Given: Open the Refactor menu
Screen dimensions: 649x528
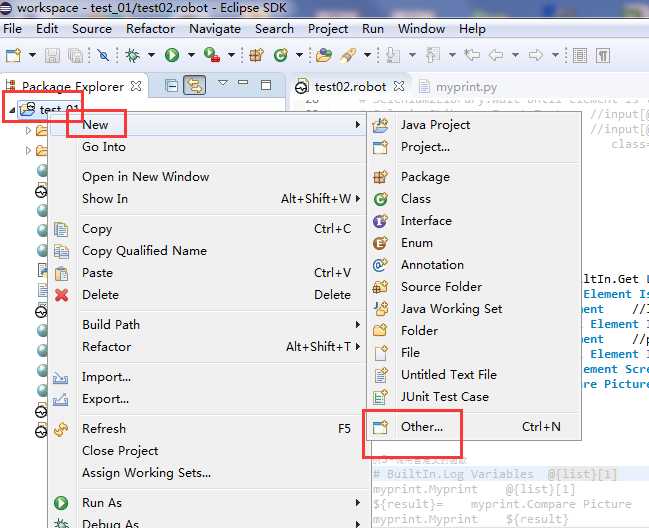Looking at the screenshot, I should click(150, 29).
